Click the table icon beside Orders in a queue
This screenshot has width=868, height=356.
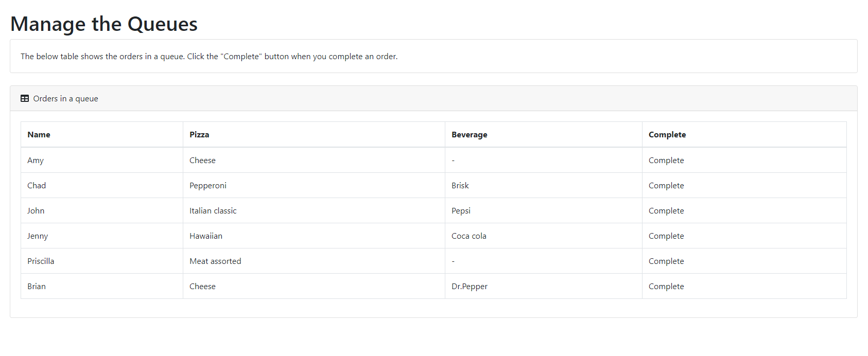tap(25, 98)
